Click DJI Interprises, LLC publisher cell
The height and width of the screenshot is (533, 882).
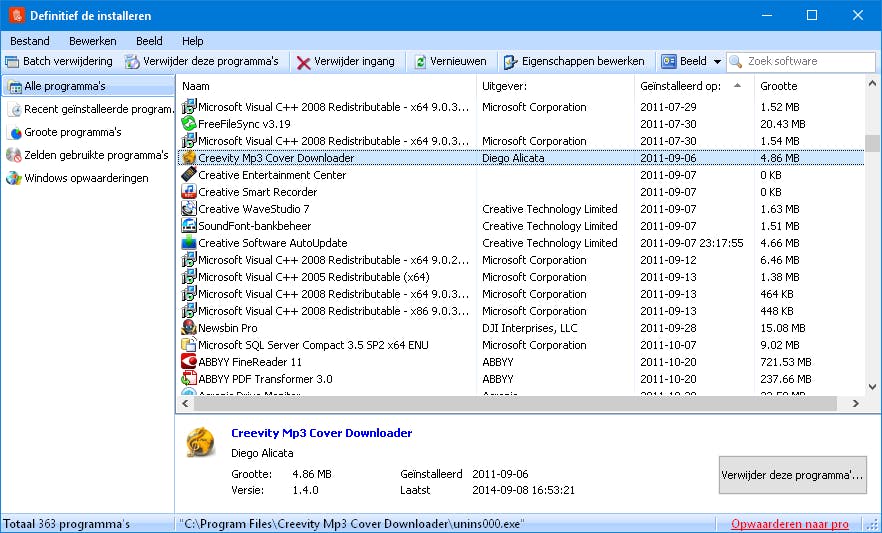(529, 328)
